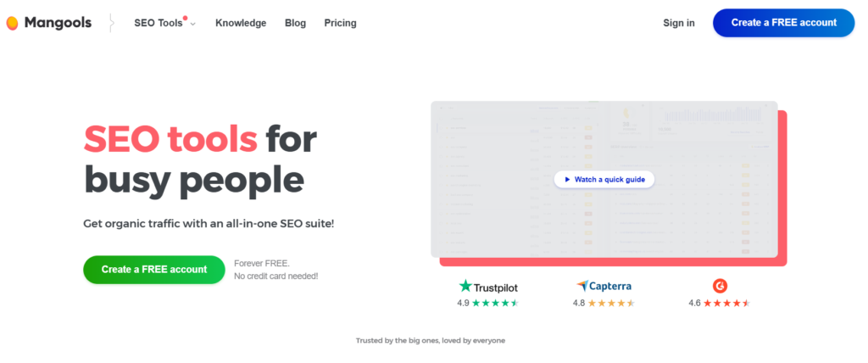This screenshot has height=363, width=868.
Task: Go to the Knowledge menu item
Action: click(241, 23)
